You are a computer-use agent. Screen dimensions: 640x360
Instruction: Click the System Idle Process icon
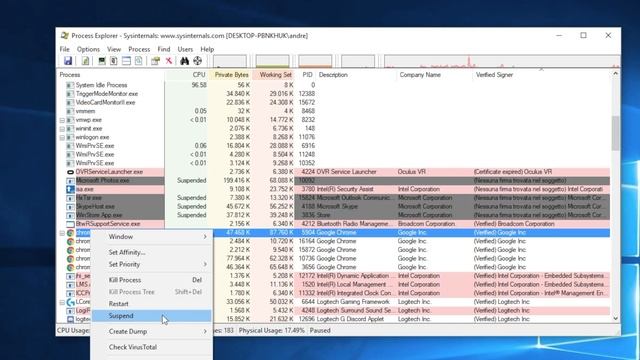[x=70, y=85]
